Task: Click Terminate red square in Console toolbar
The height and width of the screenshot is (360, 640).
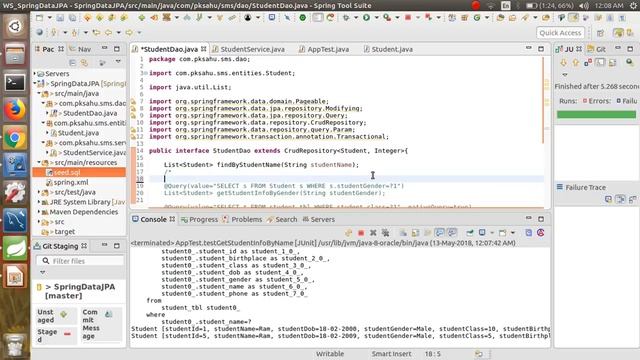Action: (x=361, y=233)
